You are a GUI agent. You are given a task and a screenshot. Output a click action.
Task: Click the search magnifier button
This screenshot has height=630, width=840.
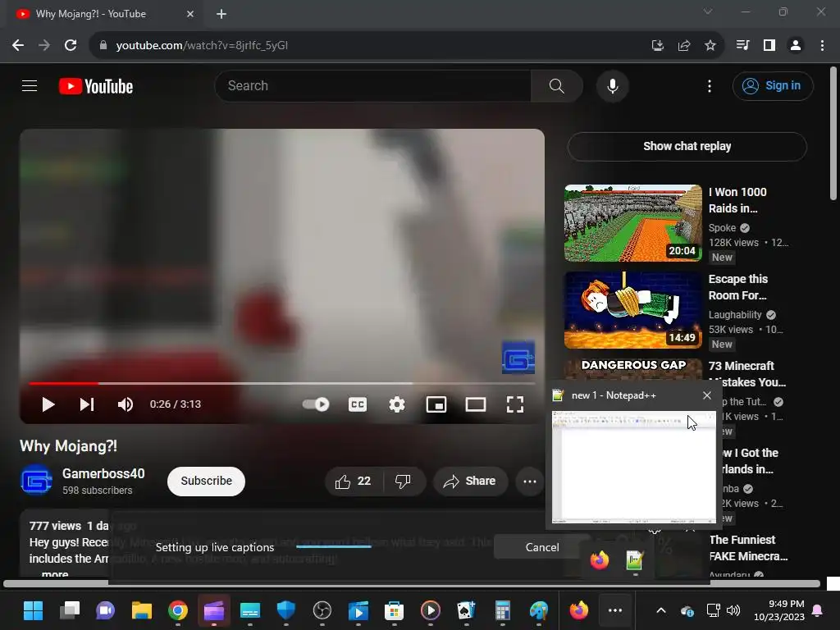pyautogui.click(x=557, y=85)
